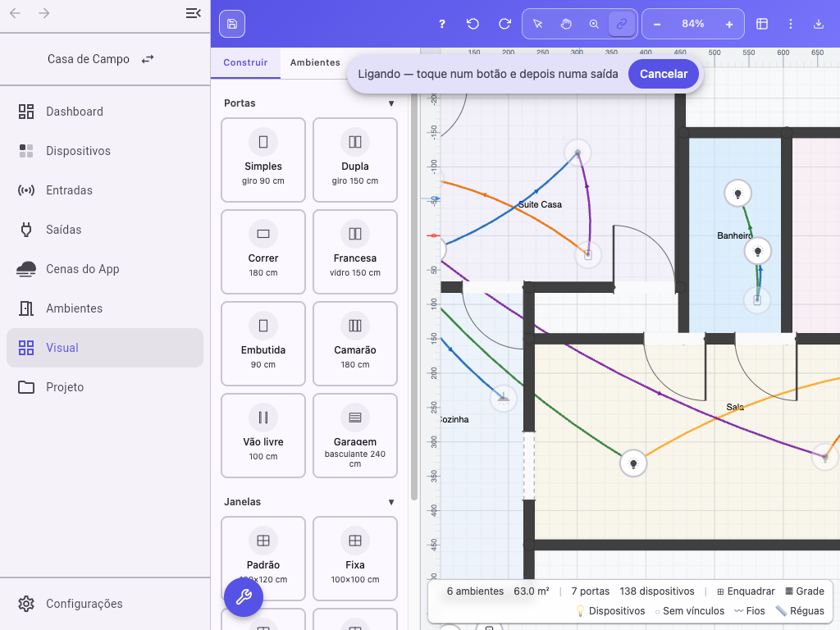This screenshot has height=630, width=840.
Task: Toggle Sem vínculos filter
Action: tap(689, 611)
